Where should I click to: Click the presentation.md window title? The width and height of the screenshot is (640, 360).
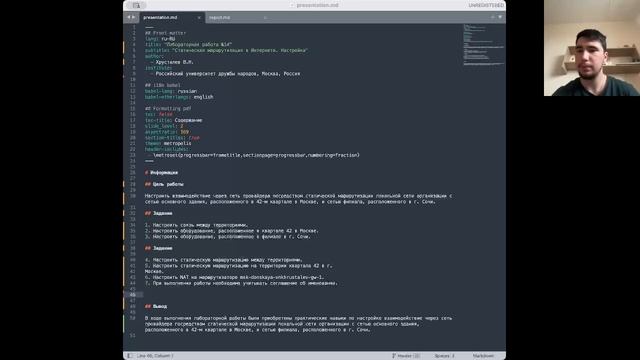(318, 5)
